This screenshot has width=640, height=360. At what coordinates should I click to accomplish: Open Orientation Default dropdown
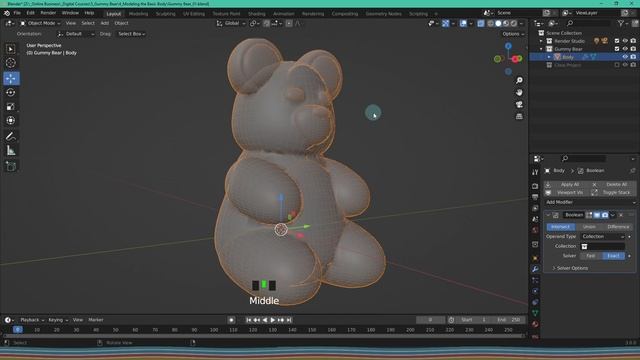point(76,34)
